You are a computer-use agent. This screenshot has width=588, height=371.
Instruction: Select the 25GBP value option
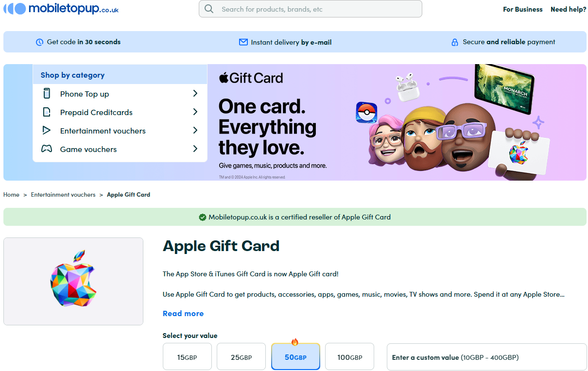coord(241,357)
